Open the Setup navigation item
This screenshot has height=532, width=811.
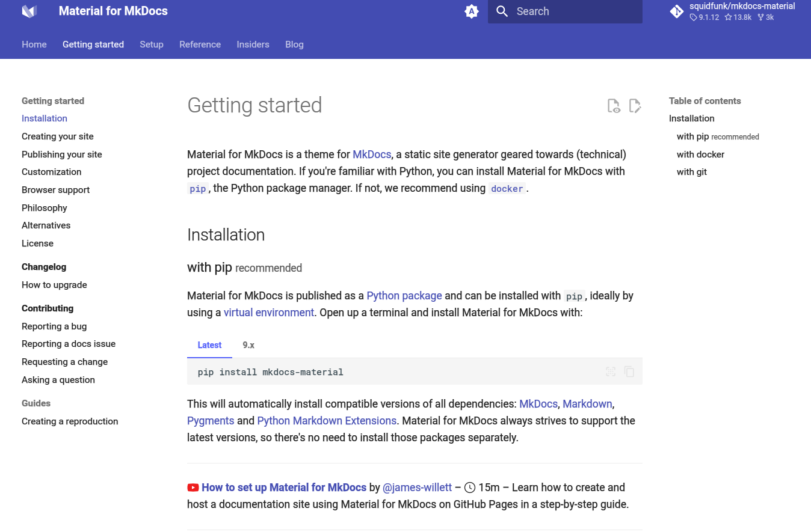pyautogui.click(x=151, y=44)
